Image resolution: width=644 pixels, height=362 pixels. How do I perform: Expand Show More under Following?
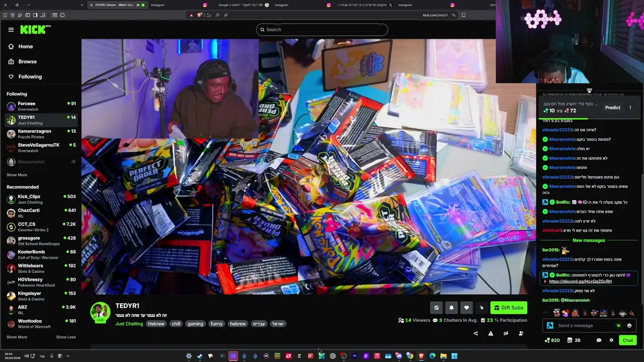click(17, 175)
